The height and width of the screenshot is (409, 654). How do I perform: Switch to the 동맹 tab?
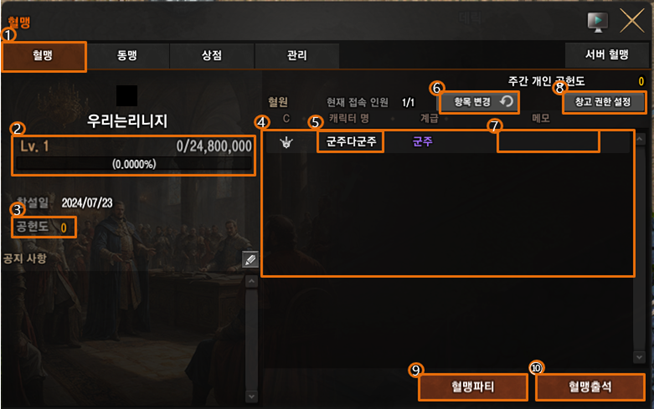tap(127, 55)
